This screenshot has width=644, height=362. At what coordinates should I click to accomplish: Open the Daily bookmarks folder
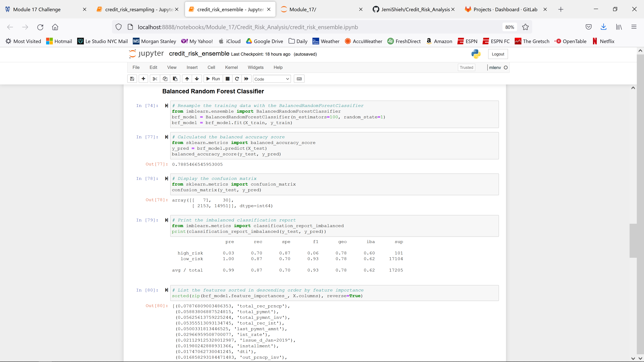pyautogui.click(x=298, y=41)
